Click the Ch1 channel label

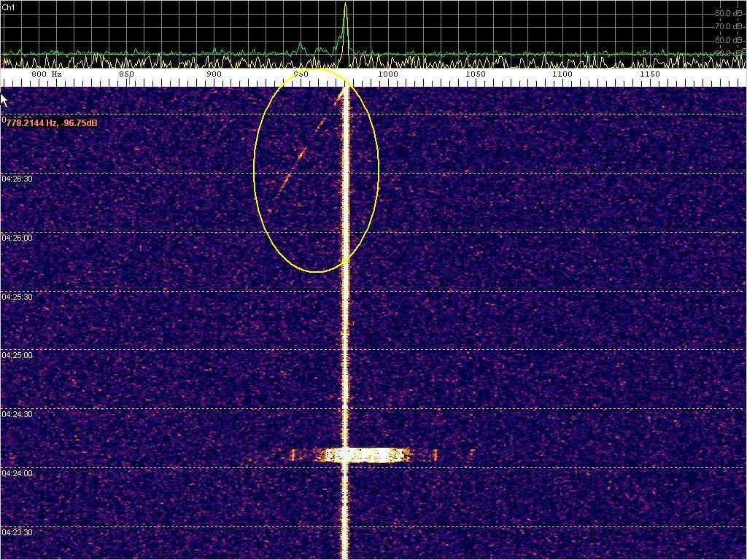(x=7, y=7)
